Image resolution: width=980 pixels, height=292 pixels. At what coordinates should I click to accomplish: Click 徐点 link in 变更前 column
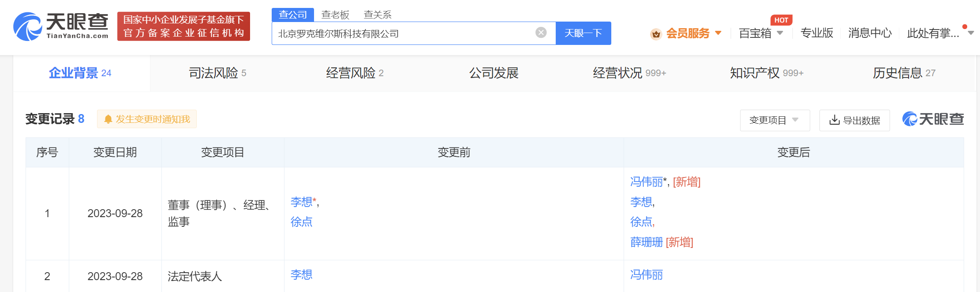(301, 222)
